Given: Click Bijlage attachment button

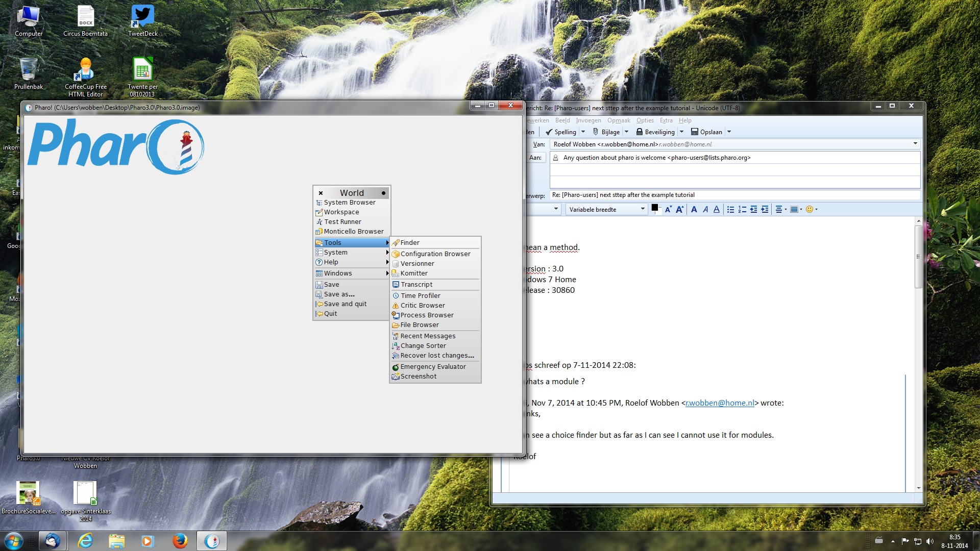Looking at the screenshot, I should (606, 132).
